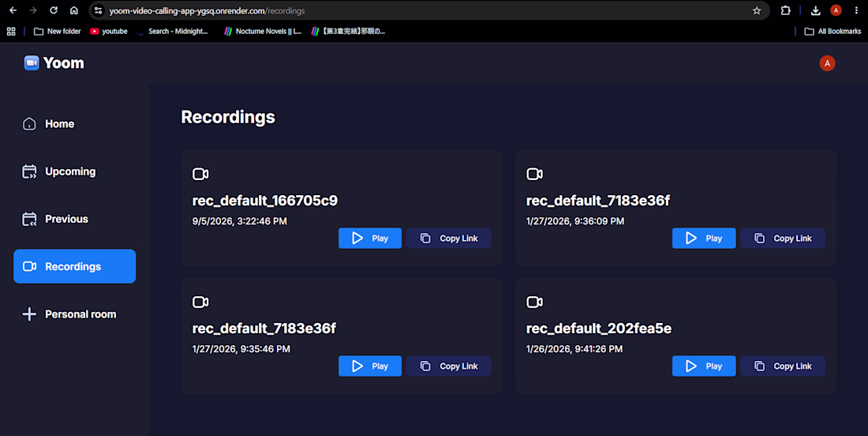Reload the page with the refresh icon
The width and height of the screenshot is (868, 436).
[54, 10]
